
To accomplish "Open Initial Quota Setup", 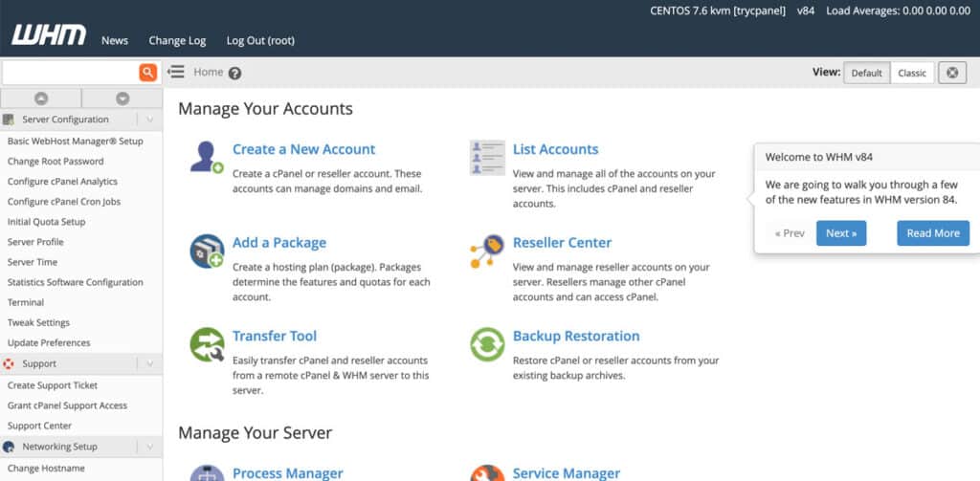I will pyautogui.click(x=46, y=222).
